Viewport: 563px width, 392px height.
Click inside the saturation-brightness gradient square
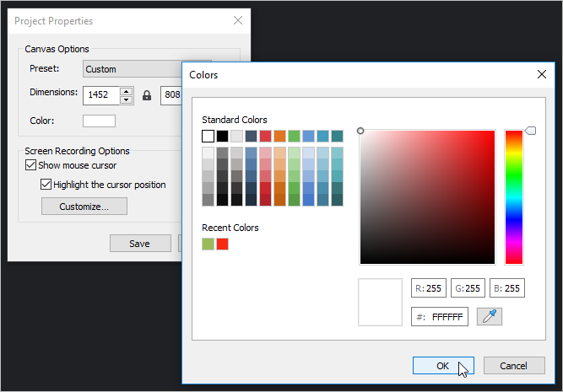[427, 197]
